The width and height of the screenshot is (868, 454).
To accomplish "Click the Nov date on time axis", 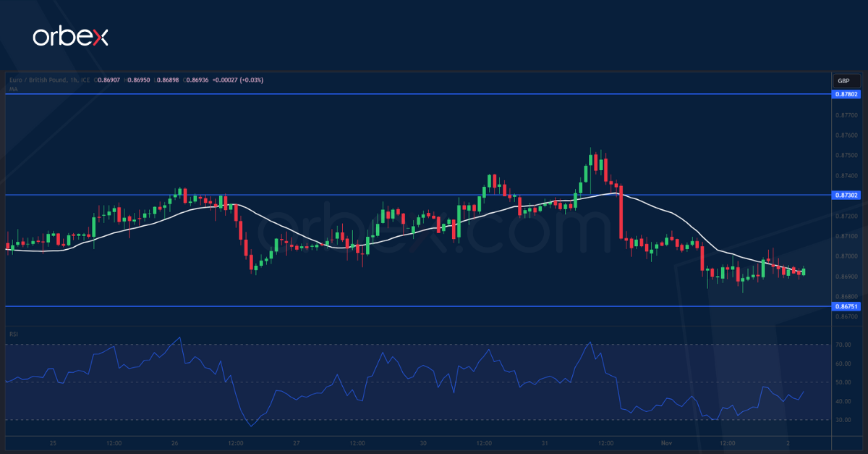I will click(x=668, y=442).
